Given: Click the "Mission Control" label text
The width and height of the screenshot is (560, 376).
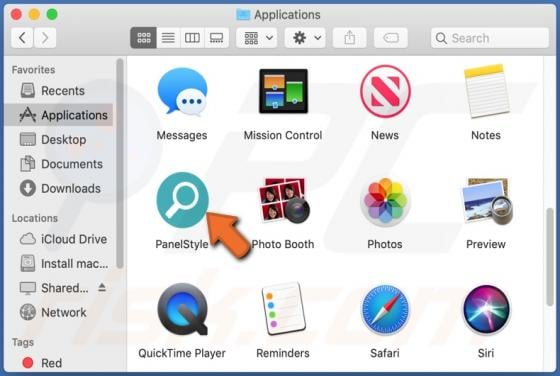Looking at the screenshot, I should tap(283, 135).
